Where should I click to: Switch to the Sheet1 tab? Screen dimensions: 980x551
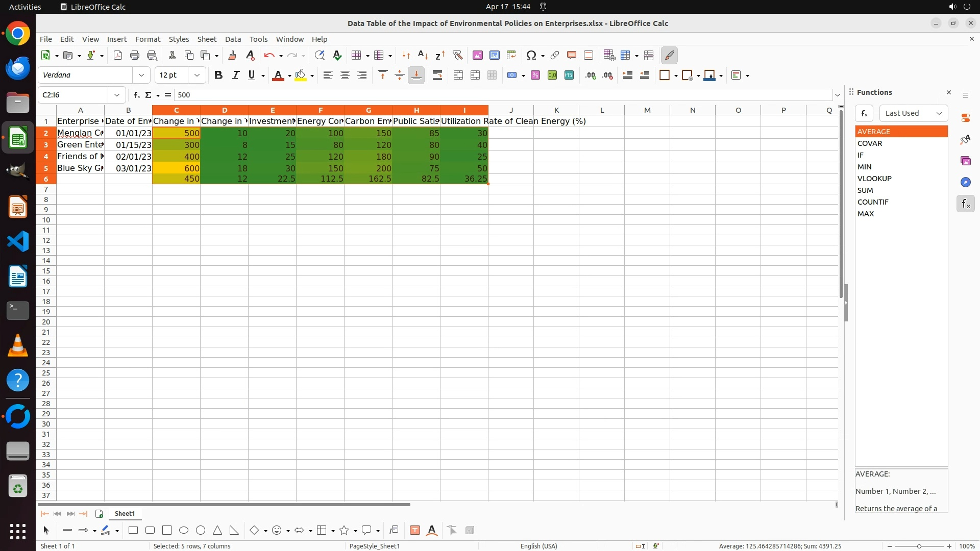125,513
